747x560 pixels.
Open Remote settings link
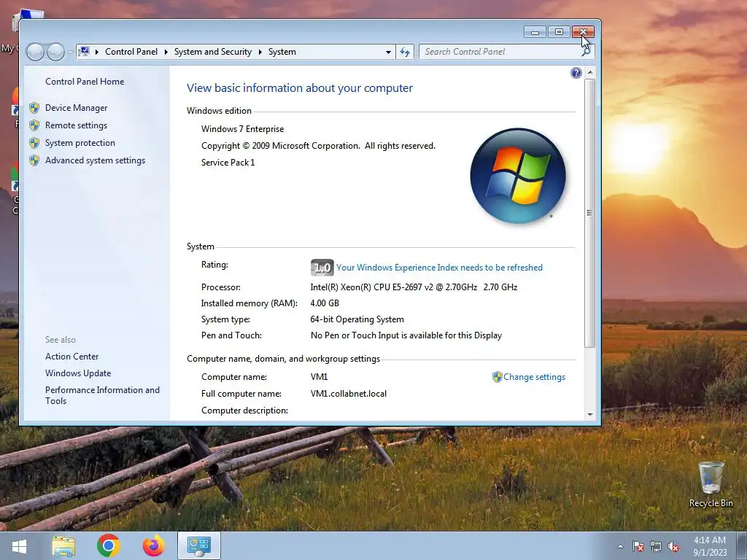[76, 125]
